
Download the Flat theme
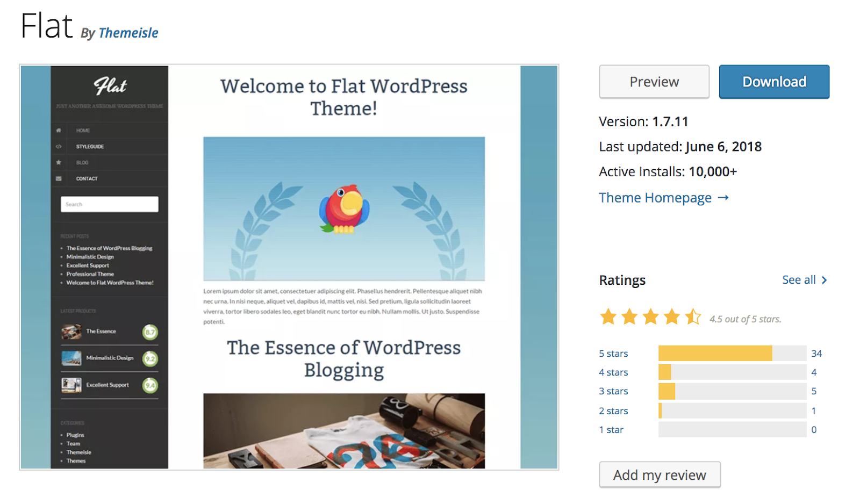coord(774,82)
